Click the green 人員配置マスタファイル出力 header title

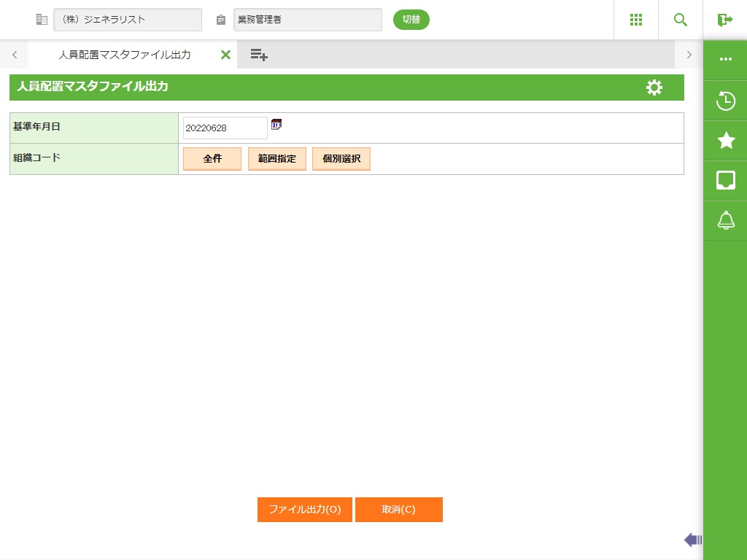click(x=93, y=86)
